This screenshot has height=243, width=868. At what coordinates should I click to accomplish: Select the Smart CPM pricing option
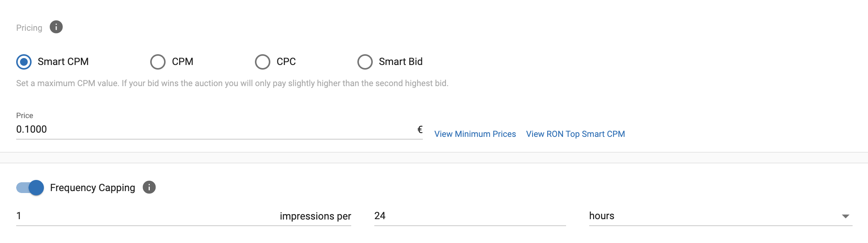pyautogui.click(x=24, y=62)
